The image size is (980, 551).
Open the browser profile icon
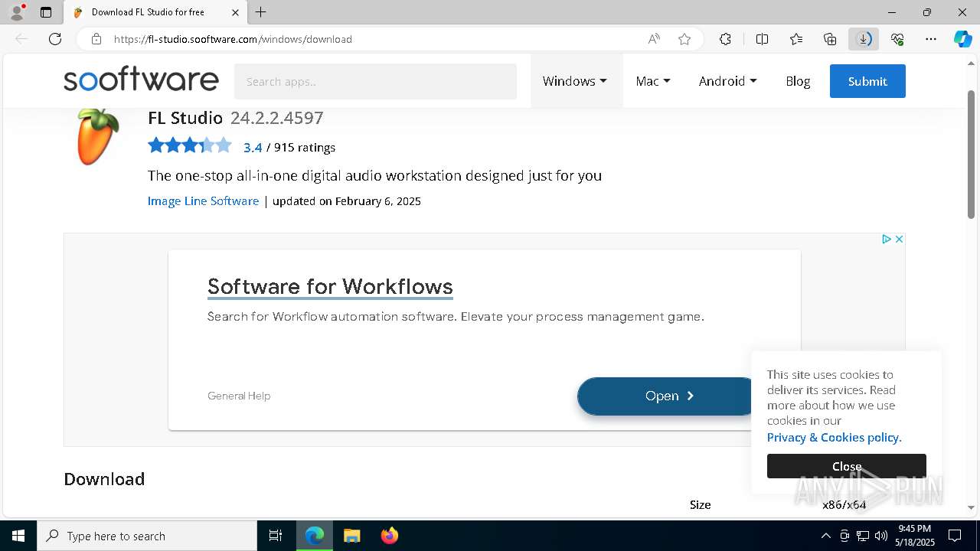pyautogui.click(x=16, y=12)
